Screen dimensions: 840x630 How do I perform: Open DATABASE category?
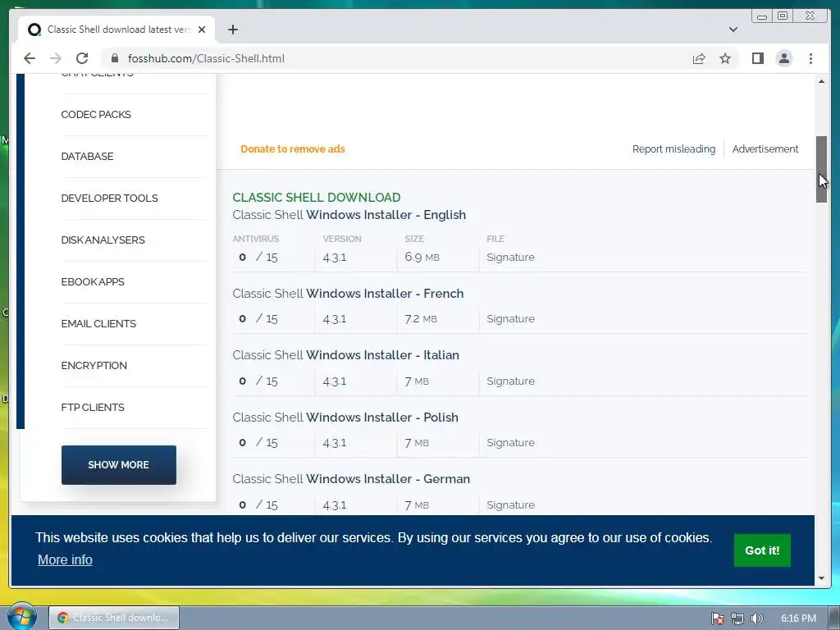87,157
